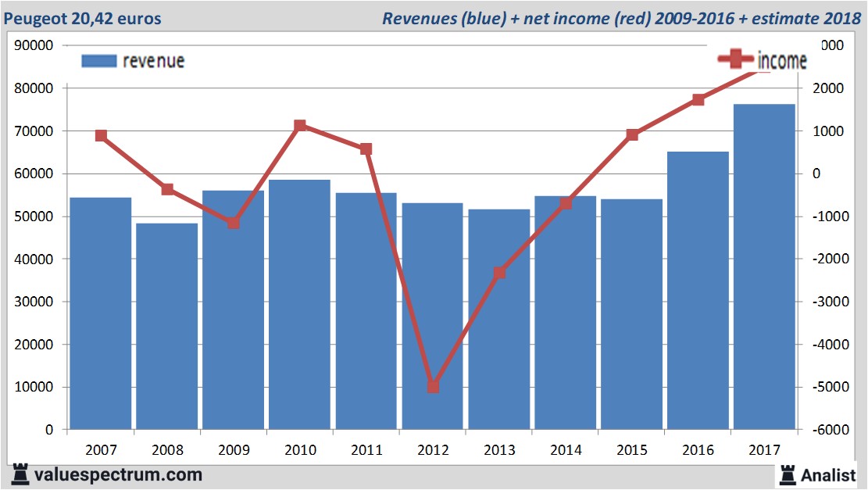
Task: Select the 2013 income marker
Action: (x=500, y=273)
